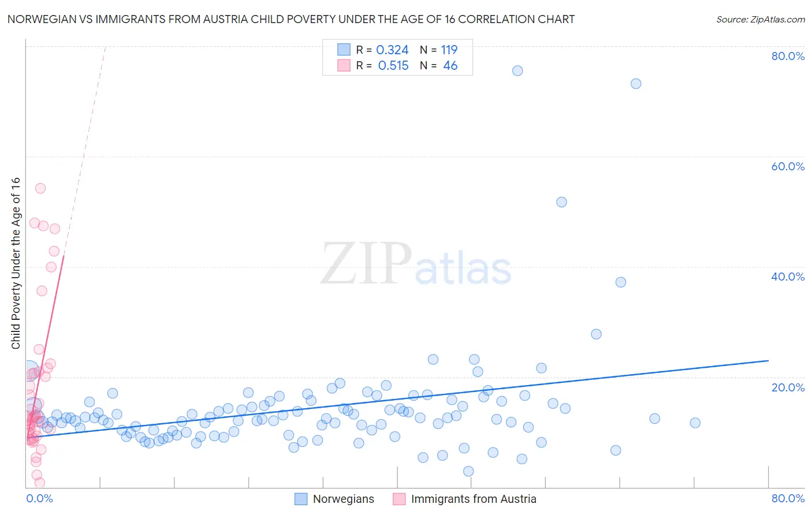Open the Source: ZipAtlas.com link
The image size is (812, 515).
tap(761, 19)
